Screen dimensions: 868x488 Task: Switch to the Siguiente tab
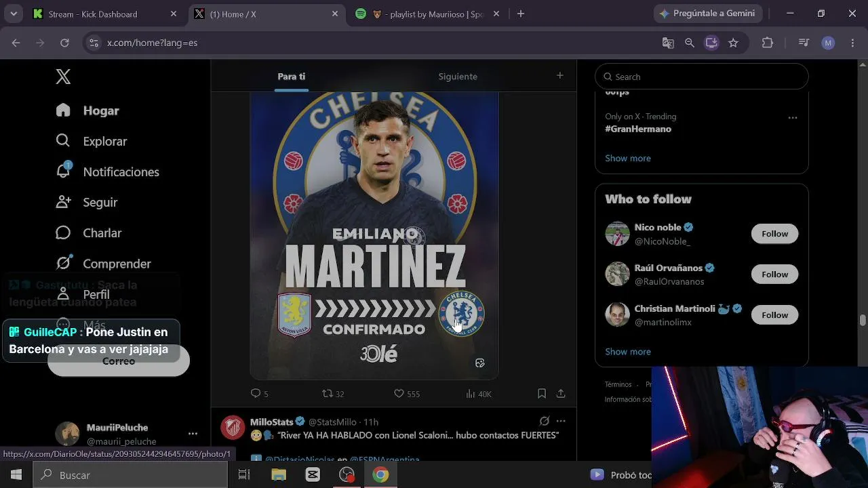(x=458, y=77)
